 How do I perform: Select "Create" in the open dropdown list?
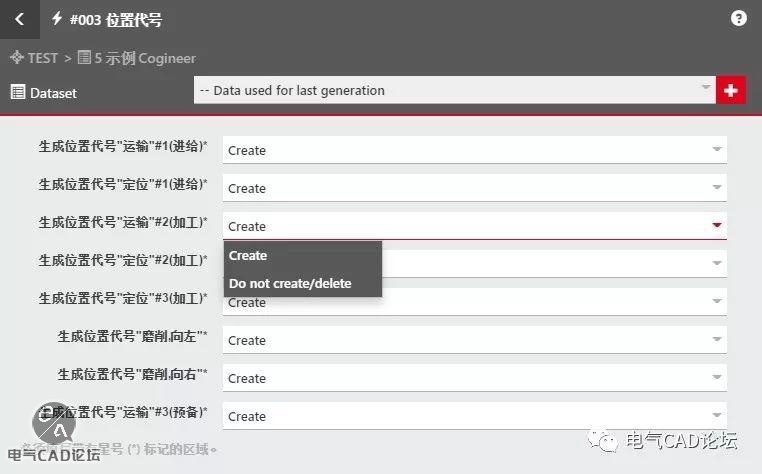point(248,256)
